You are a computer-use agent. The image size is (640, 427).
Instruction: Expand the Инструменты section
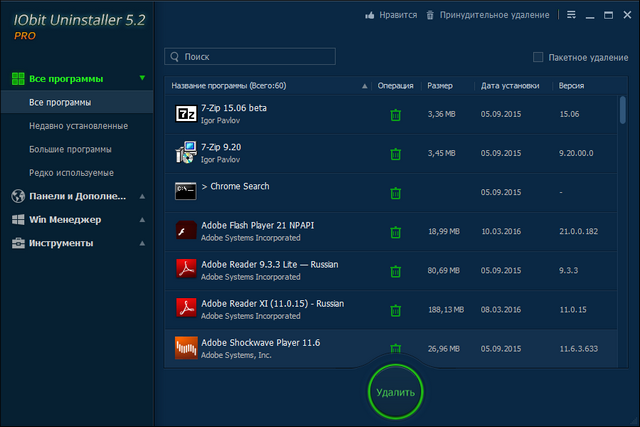[x=76, y=243]
